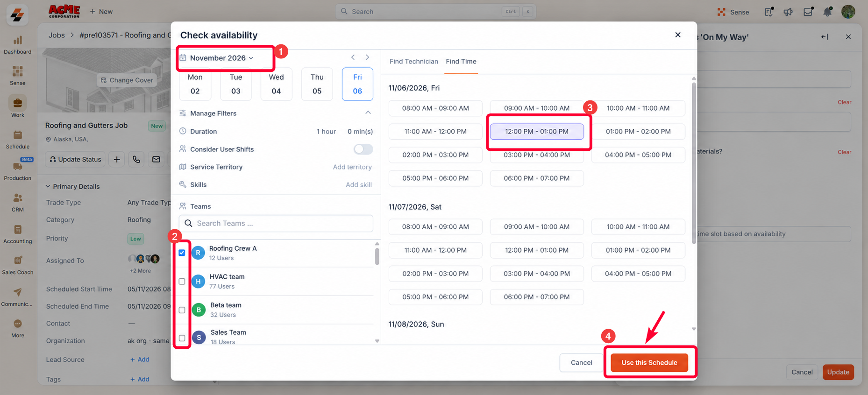Click the duration 1 hour value
Screen dimensions: 868x395
click(326, 131)
